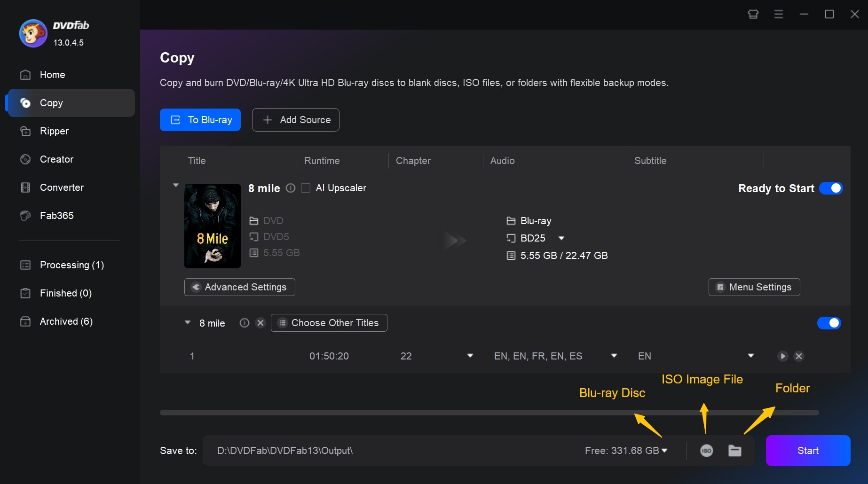Screen dimensions: 868x484
Task: Open the Chapter selection dropdown showing 22
Action: (x=470, y=356)
